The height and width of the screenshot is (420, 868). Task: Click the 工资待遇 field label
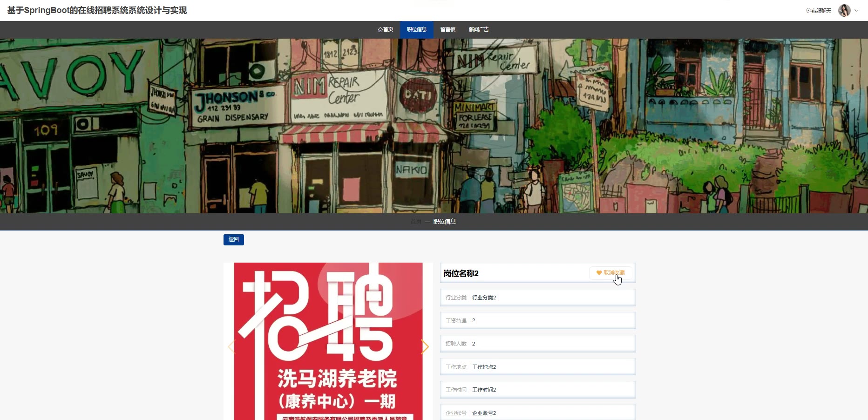pyautogui.click(x=456, y=321)
